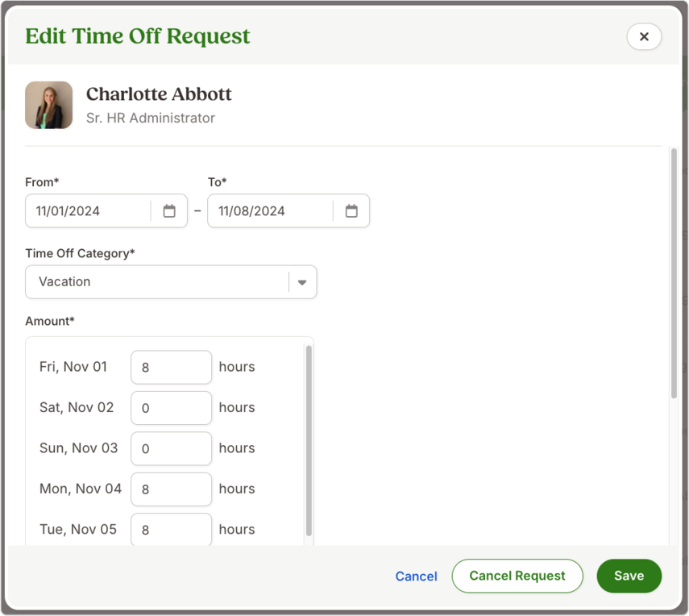Viewport: 689px width, 616px height.
Task: Click Charlotte Abbott's profile photo
Action: (x=49, y=105)
